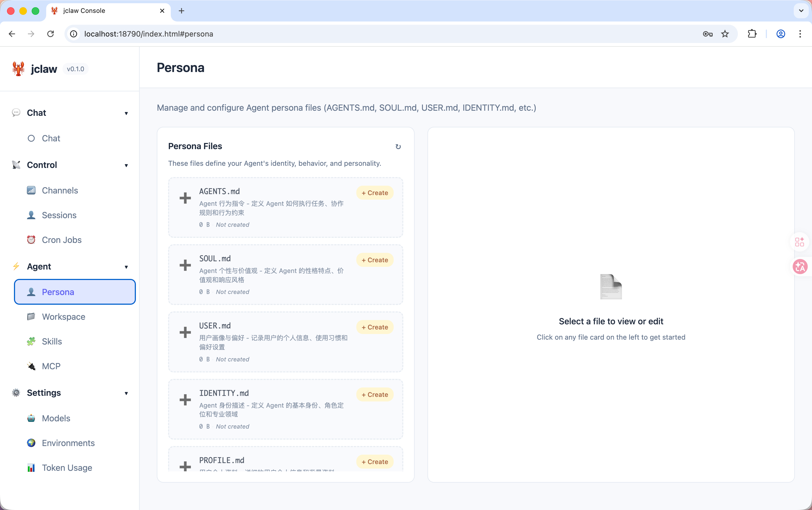Image resolution: width=812 pixels, height=510 pixels.
Task: View site information for localhost
Action: pyautogui.click(x=74, y=34)
